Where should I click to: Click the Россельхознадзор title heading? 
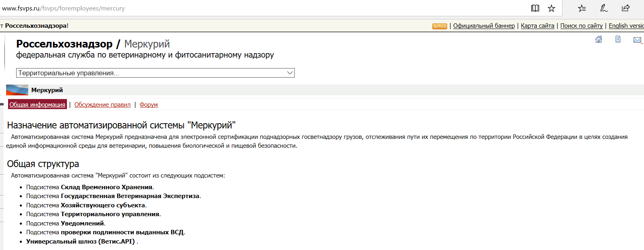click(x=64, y=44)
